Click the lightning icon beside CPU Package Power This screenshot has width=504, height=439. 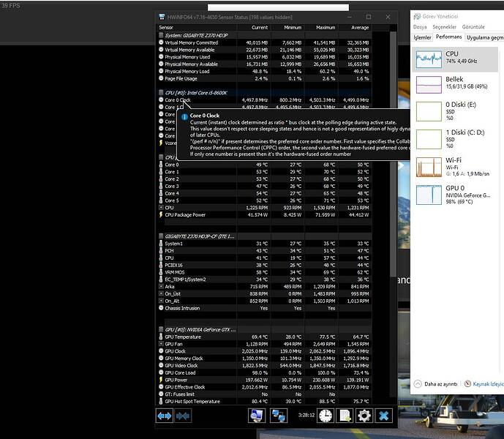(x=161, y=214)
